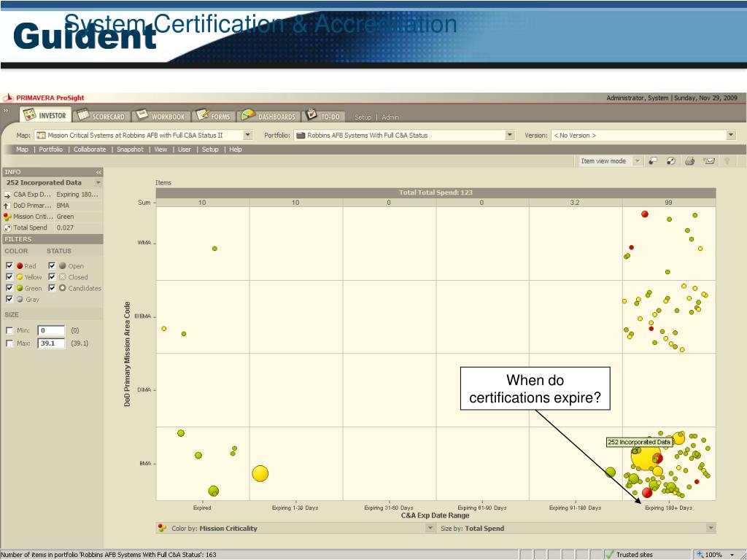The width and height of the screenshot is (747, 560).
Task: Open the Map menu
Action: tap(22, 149)
